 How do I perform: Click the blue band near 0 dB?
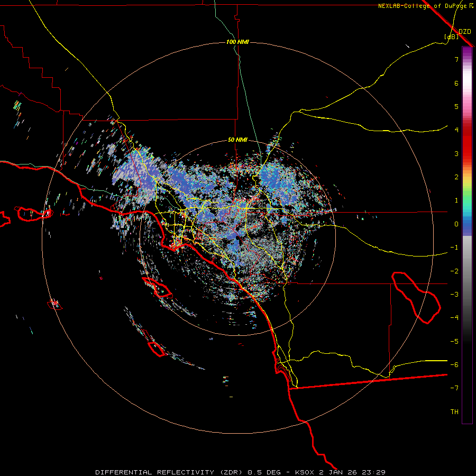point(467,226)
